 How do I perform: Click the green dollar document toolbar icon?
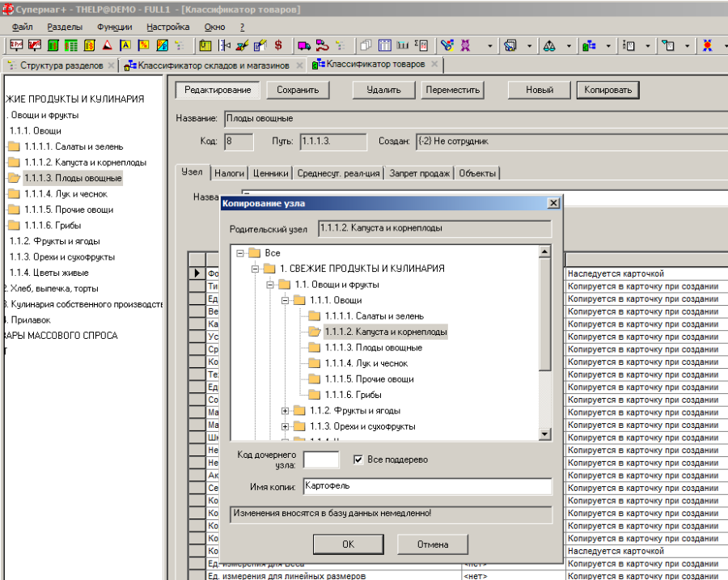(53, 45)
